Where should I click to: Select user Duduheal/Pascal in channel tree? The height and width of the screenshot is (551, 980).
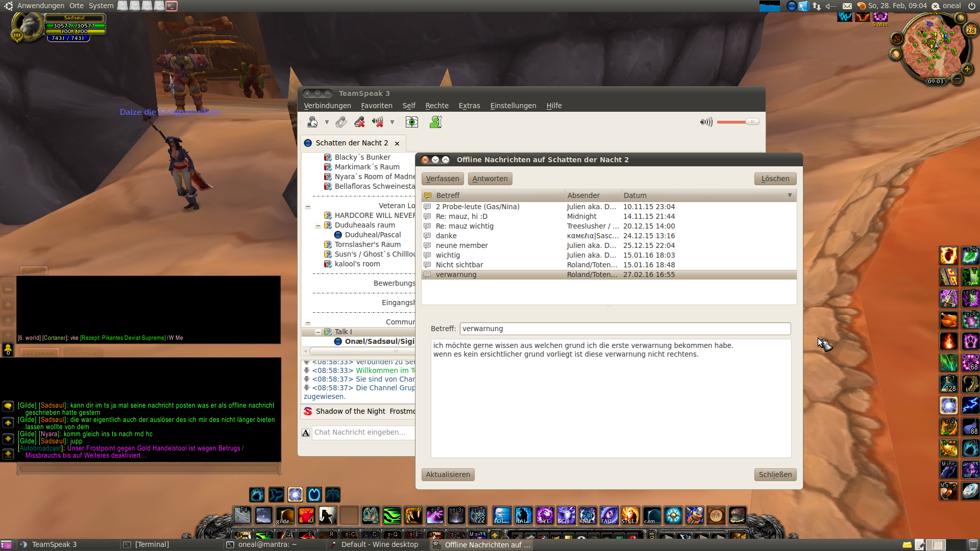pos(373,235)
